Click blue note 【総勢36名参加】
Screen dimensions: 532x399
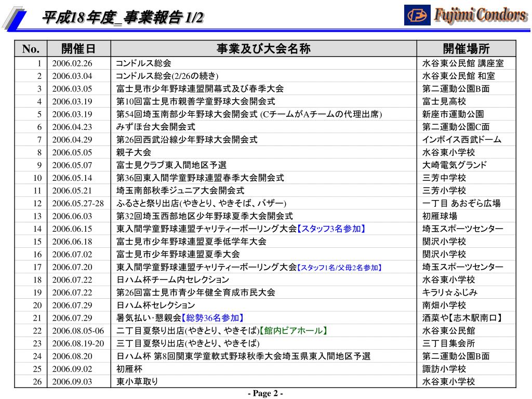(x=212, y=318)
